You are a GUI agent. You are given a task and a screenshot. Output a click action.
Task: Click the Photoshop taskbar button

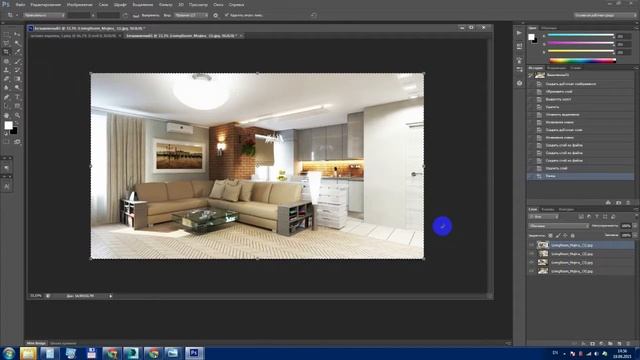194,353
